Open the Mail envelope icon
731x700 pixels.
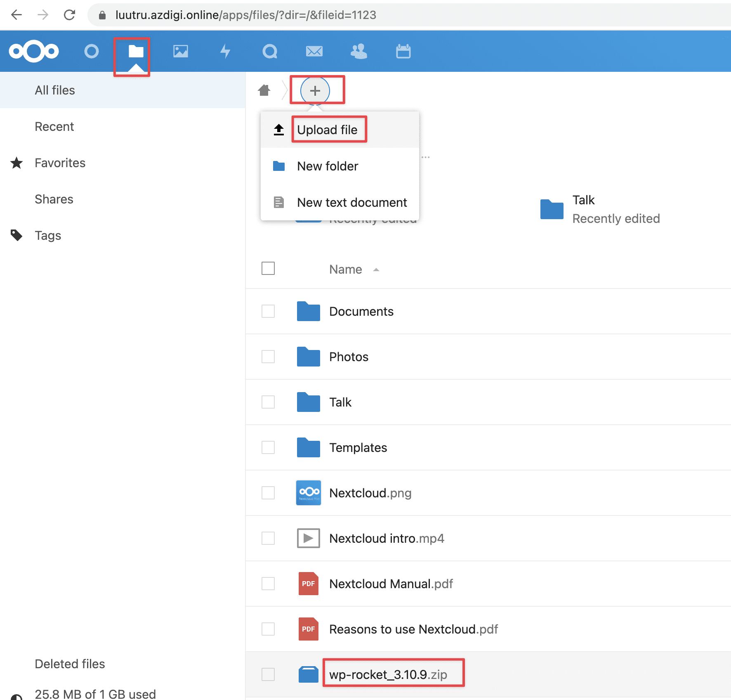[x=314, y=52]
